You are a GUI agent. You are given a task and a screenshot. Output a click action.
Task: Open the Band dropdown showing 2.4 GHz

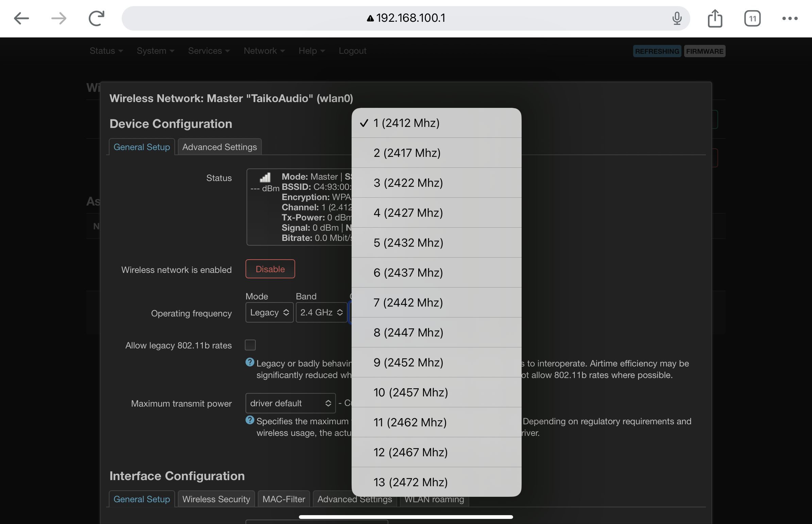[321, 312]
